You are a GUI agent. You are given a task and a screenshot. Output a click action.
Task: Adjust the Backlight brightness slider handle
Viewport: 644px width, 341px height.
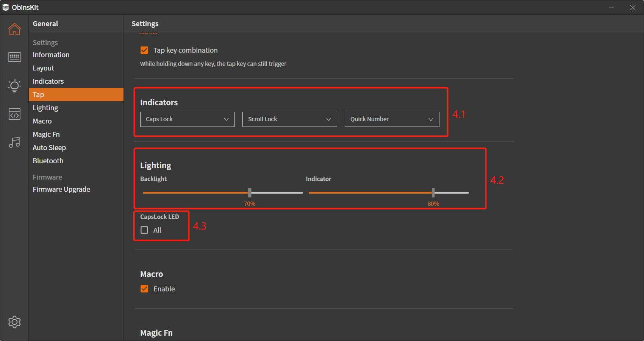(250, 192)
